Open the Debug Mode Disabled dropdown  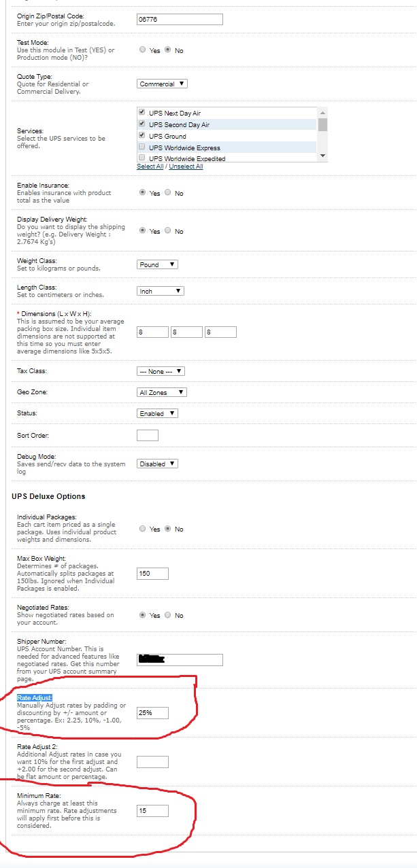(157, 464)
